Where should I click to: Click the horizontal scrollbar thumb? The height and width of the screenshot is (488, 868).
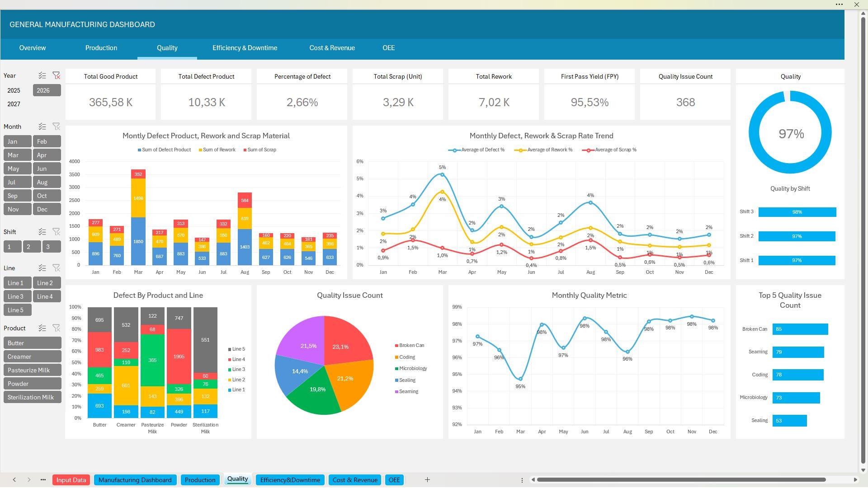click(x=681, y=480)
